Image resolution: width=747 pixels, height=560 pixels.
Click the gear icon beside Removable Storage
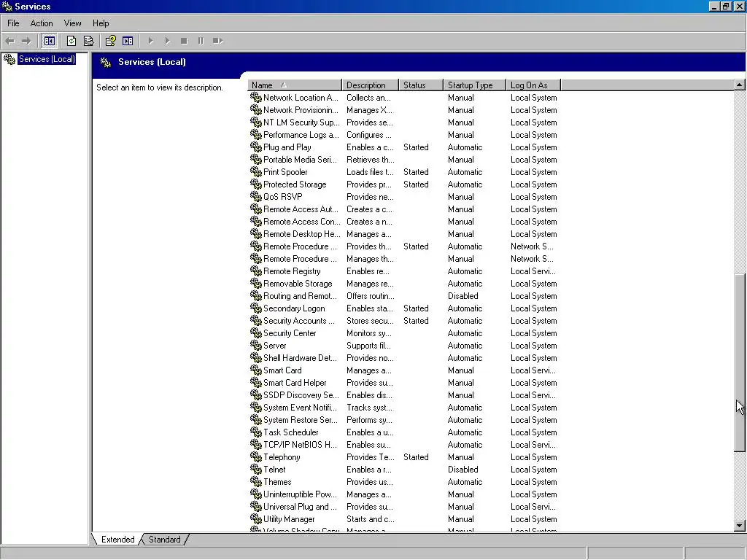coord(256,284)
